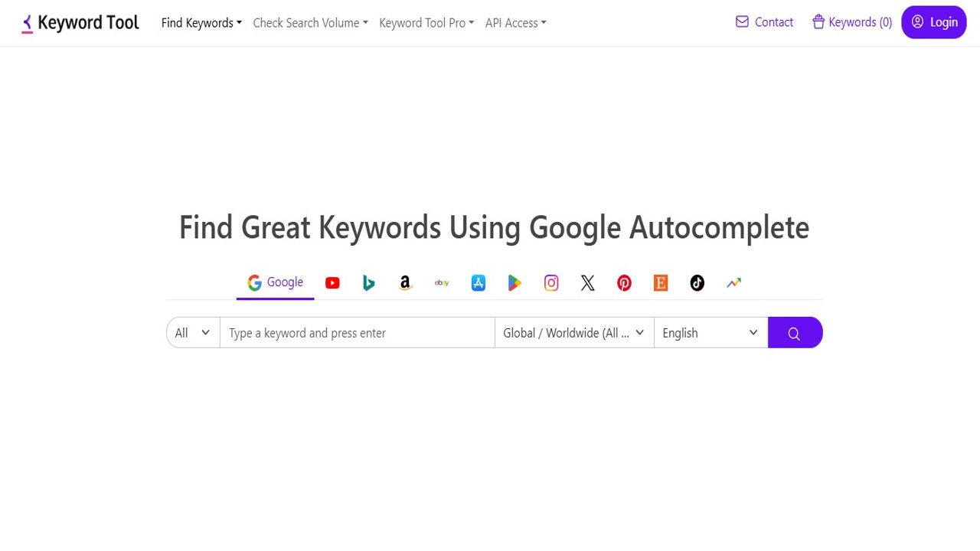Image resolution: width=980 pixels, height=551 pixels.
Task: Choose the eBay keyword tab
Action: [x=442, y=283]
